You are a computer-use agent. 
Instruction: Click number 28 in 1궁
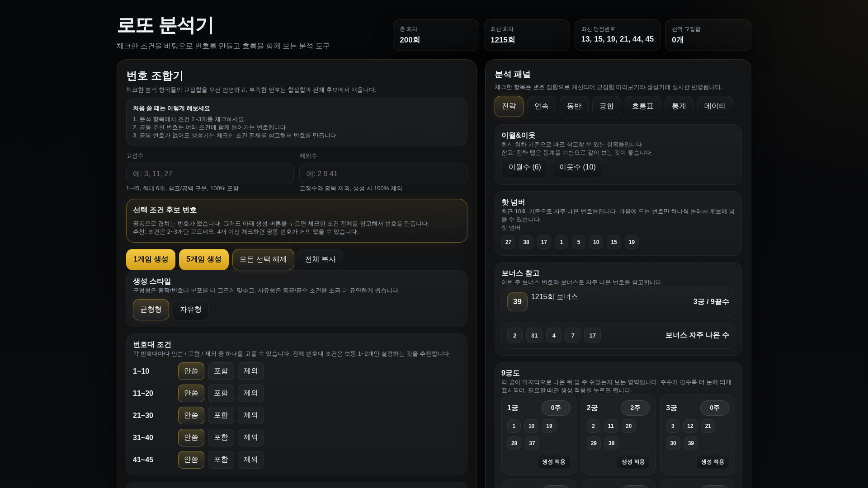514,443
